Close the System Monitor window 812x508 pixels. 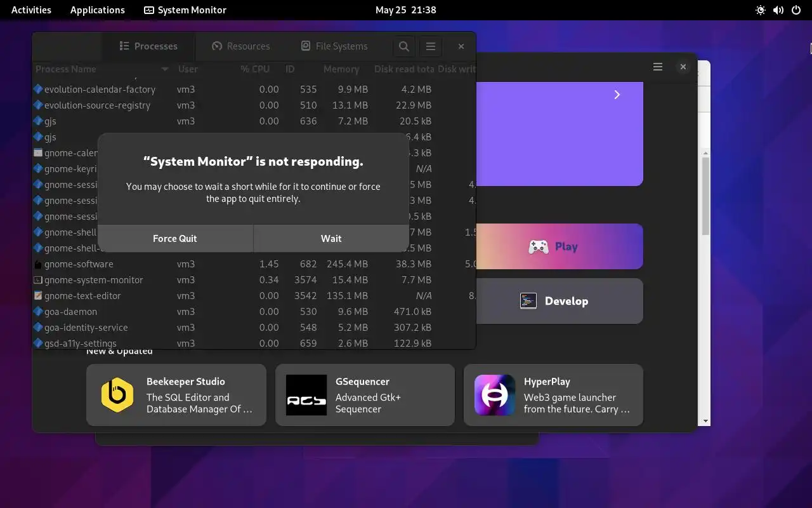tap(461, 46)
